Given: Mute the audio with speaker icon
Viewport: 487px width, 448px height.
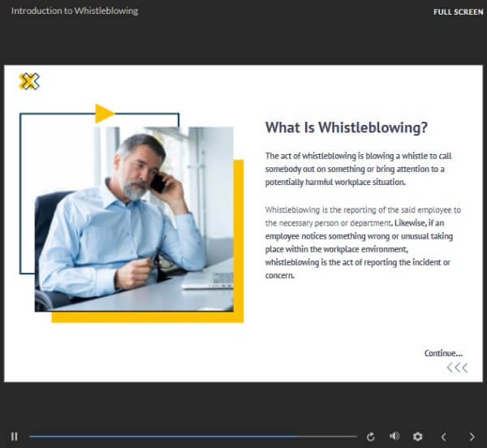Looking at the screenshot, I should pos(394,437).
